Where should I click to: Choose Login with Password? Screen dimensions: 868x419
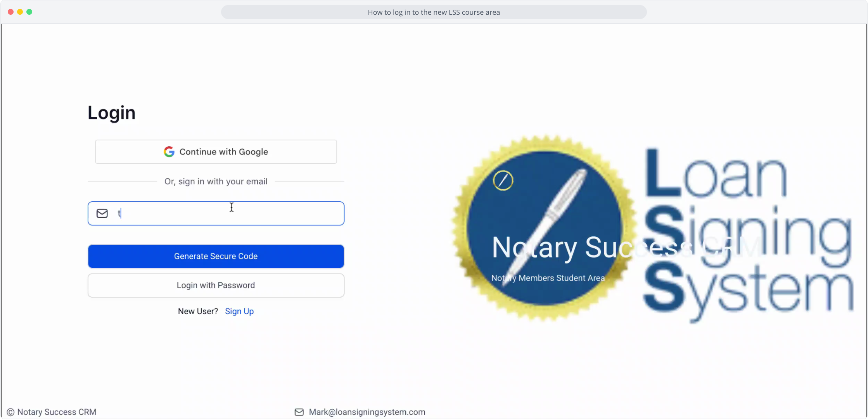(216, 285)
